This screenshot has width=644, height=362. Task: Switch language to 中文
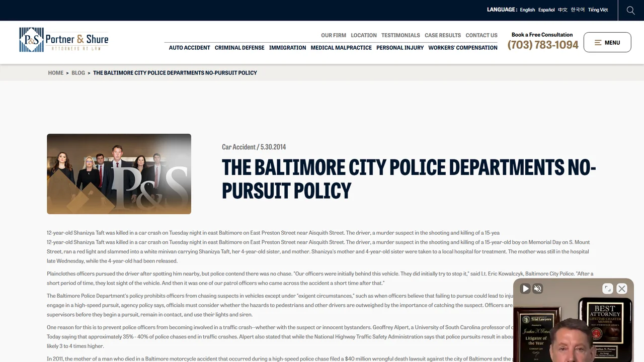tap(562, 10)
